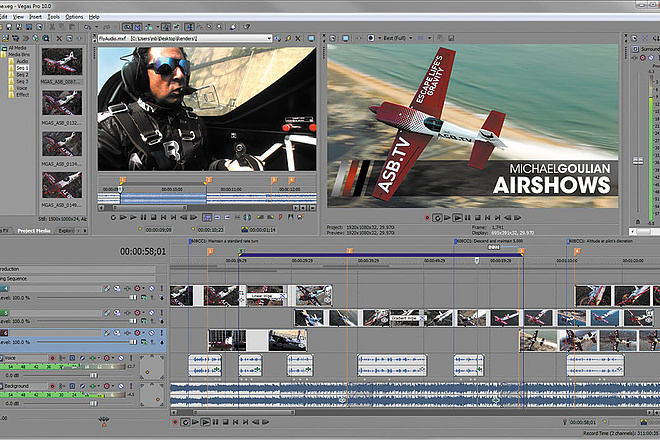The width and height of the screenshot is (660, 440).
Task: Mute video track 5
Action: 151,313
